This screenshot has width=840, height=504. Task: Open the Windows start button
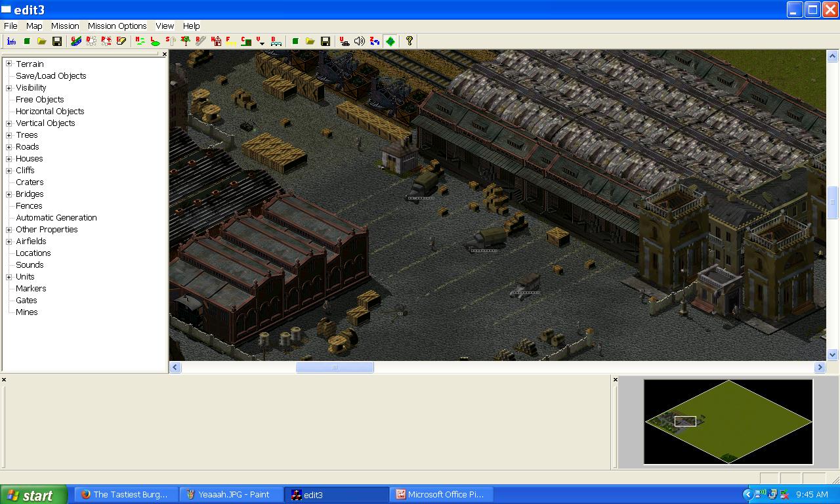[x=33, y=495]
